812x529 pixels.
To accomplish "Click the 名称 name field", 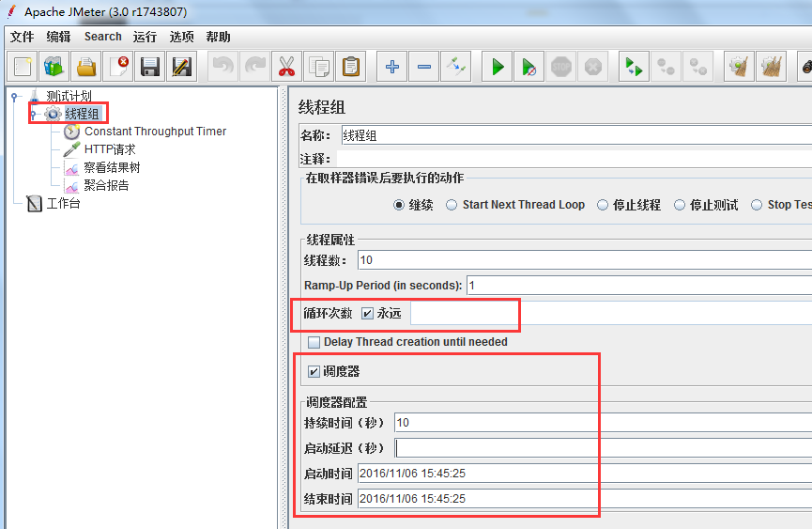I will point(577,135).
